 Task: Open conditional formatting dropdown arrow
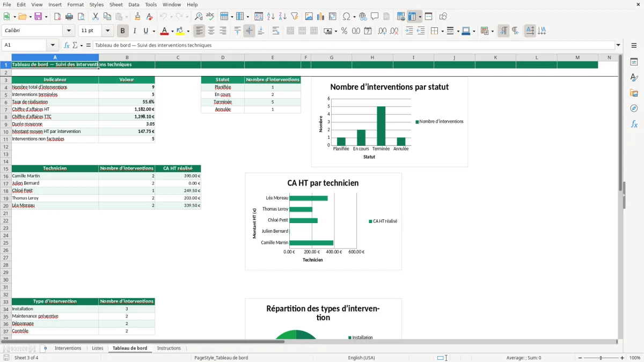pyautogui.click(x=492, y=31)
